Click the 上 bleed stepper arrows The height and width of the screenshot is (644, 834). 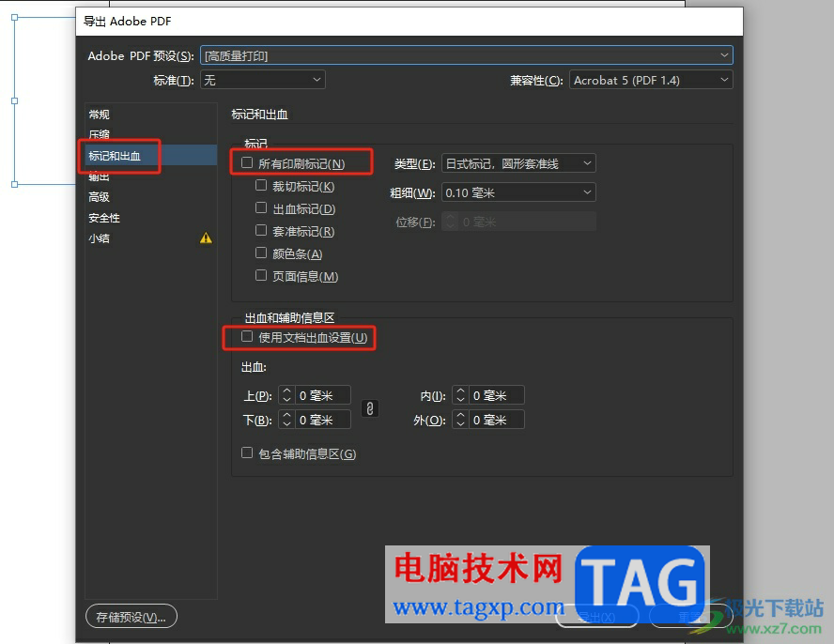[x=286, y=395]
